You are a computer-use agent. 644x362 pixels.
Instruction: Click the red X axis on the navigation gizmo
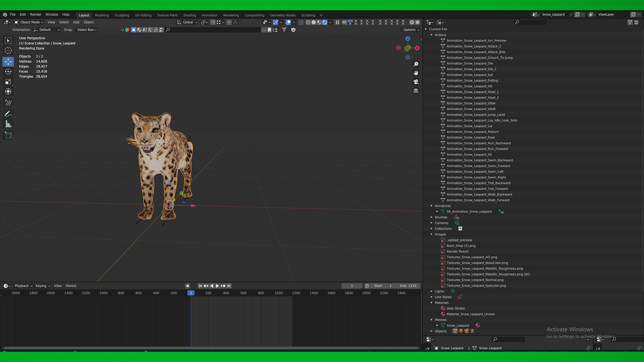(x=417, y=48)
